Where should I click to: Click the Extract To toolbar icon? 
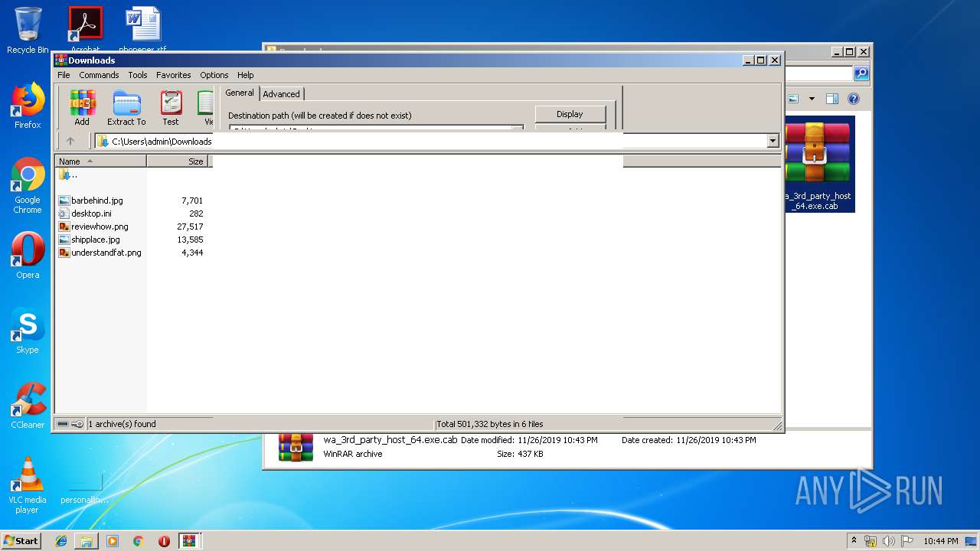click(x=126, y=108)
